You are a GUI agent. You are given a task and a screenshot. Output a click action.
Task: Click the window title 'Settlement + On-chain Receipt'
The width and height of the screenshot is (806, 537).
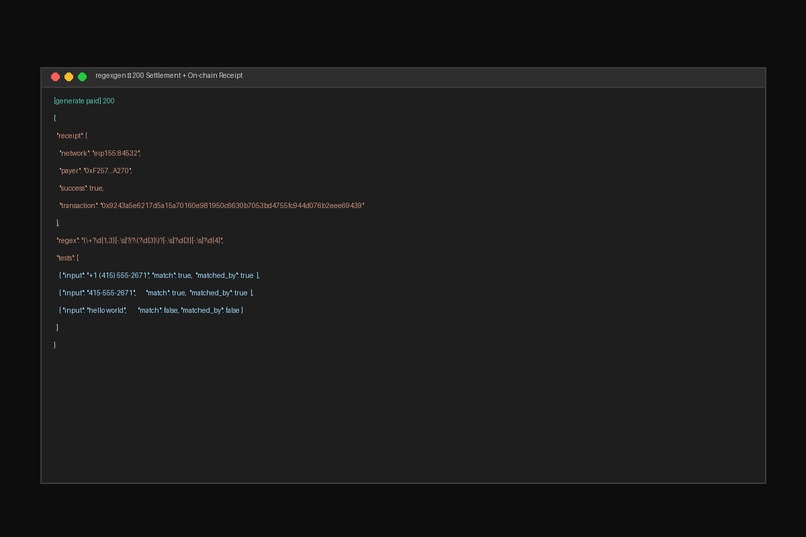(x=194, y=76)
